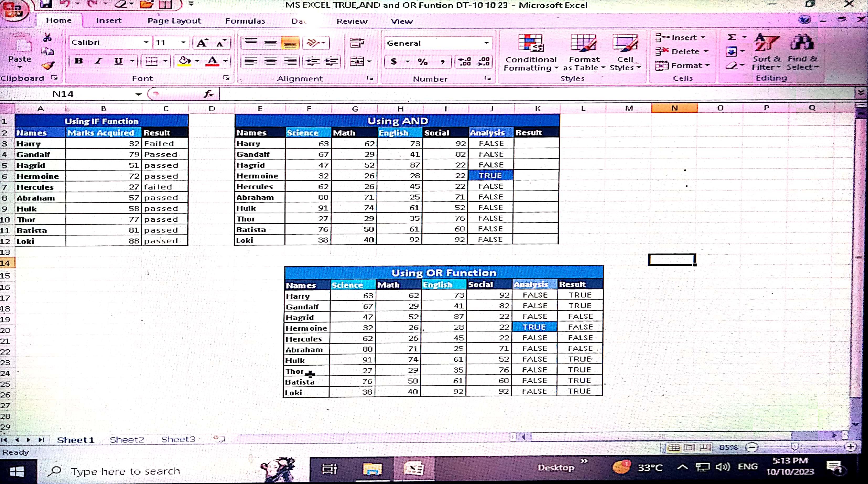Click the Percent Style button
The image size is (868, 484).
tap(422, 62)
